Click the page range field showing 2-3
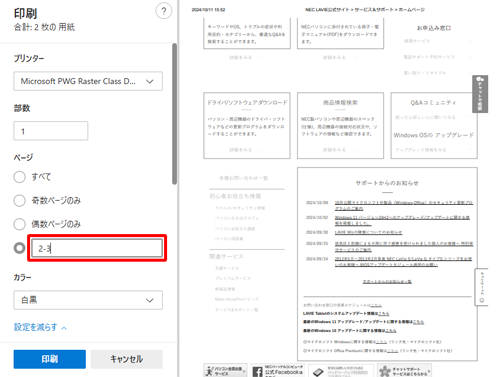Image resolution: width=500 pixels, height=377 pixels. pyautogui.click(x=97, y=248)
